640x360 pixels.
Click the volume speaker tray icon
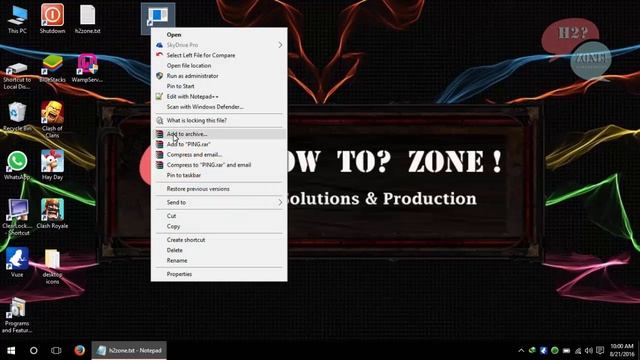click(589, 350)
